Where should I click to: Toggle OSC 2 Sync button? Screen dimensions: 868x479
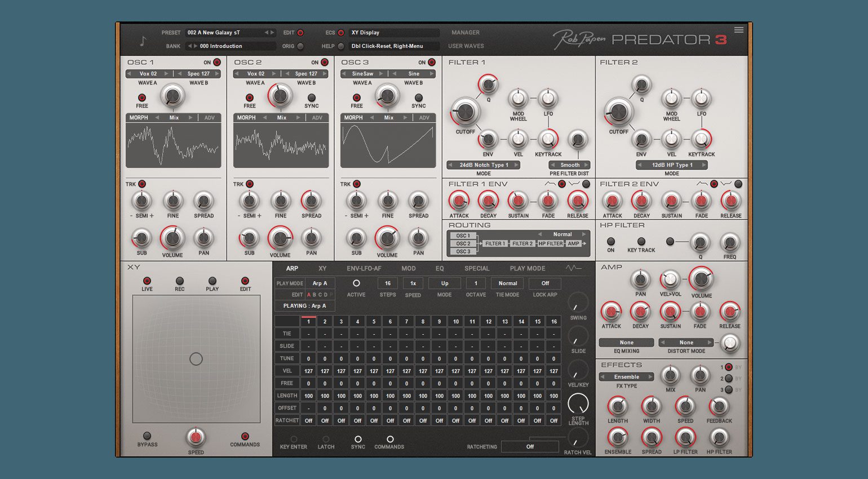pos(312,97)
